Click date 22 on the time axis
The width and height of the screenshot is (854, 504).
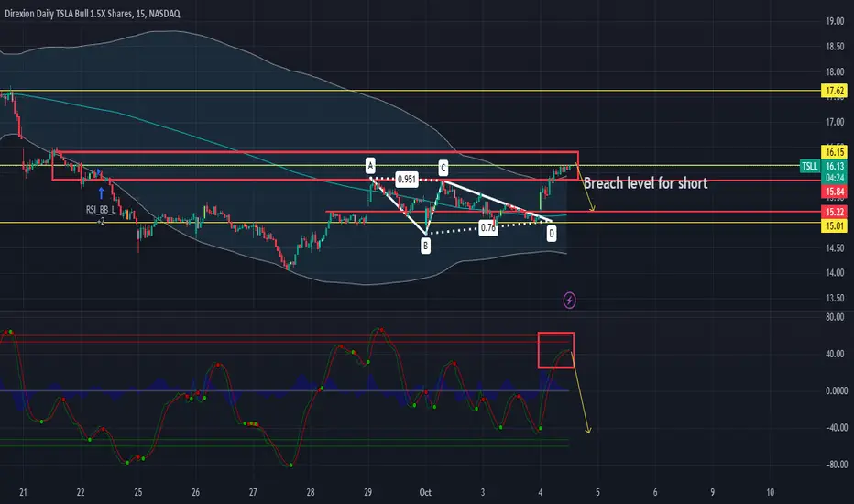(81, 493)
